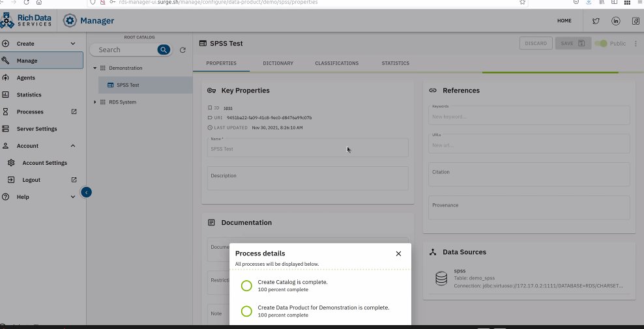The image size is (644, 329).
Task: Click the Processes hourglass icon
Action: pos(5,111)
